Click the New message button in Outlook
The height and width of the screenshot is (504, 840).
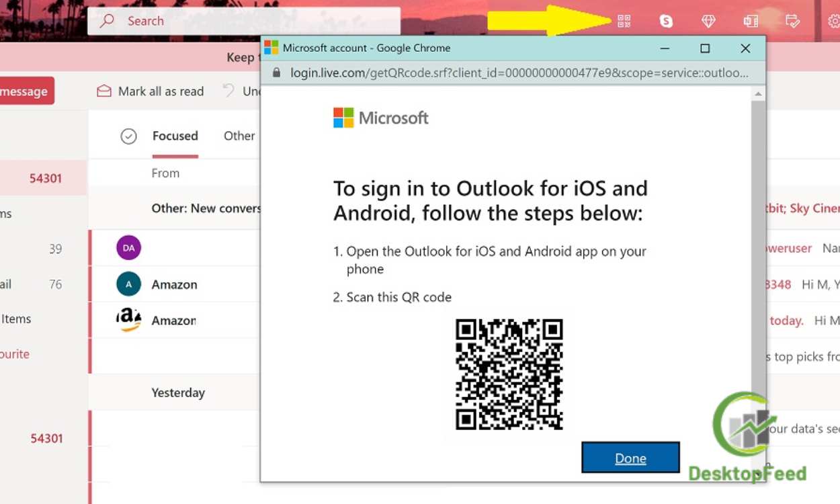point(24,91)
